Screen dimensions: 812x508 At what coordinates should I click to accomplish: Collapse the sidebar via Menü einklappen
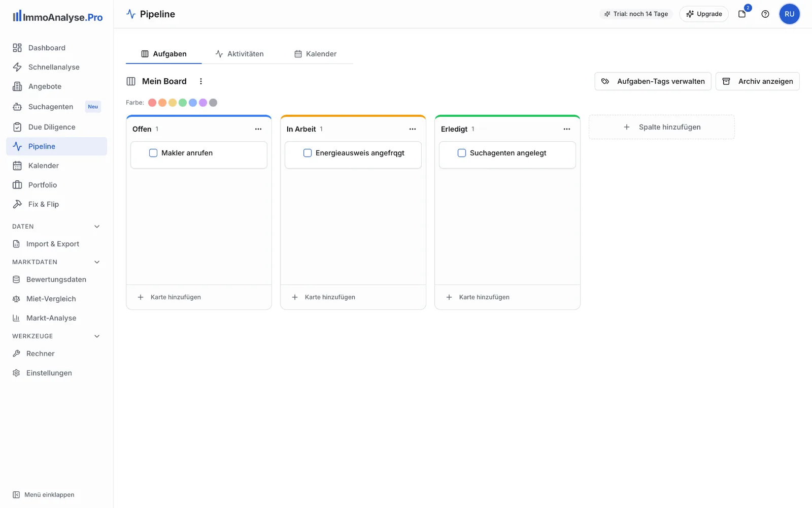click(x=44, y=495)
